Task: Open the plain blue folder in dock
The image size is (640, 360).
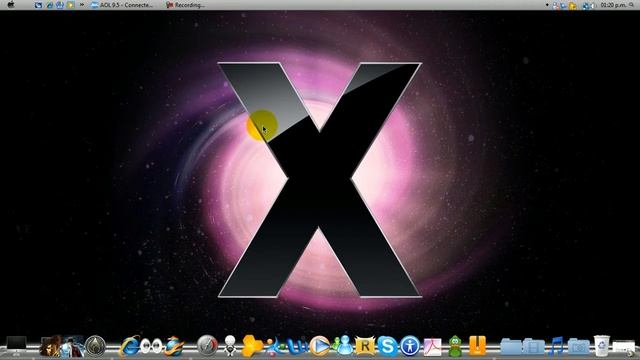Action: point(511,347)
